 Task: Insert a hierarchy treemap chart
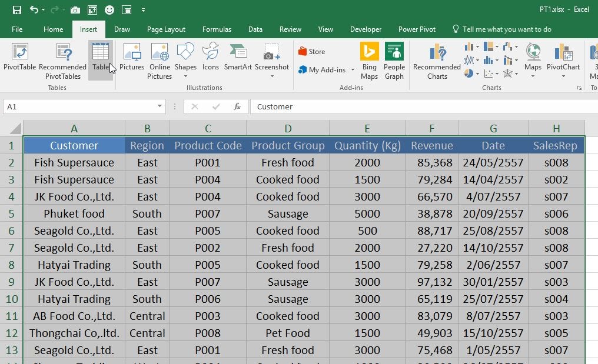491,47
